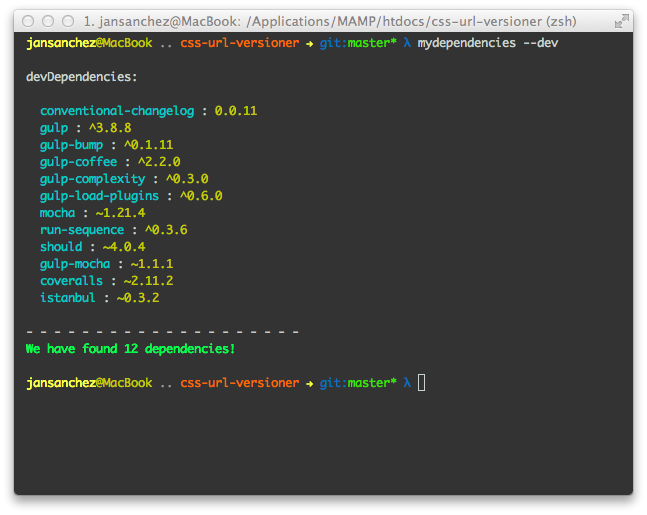
Task: Click 'git:master*' in the bottom prompt
Action: coord(358,383)
